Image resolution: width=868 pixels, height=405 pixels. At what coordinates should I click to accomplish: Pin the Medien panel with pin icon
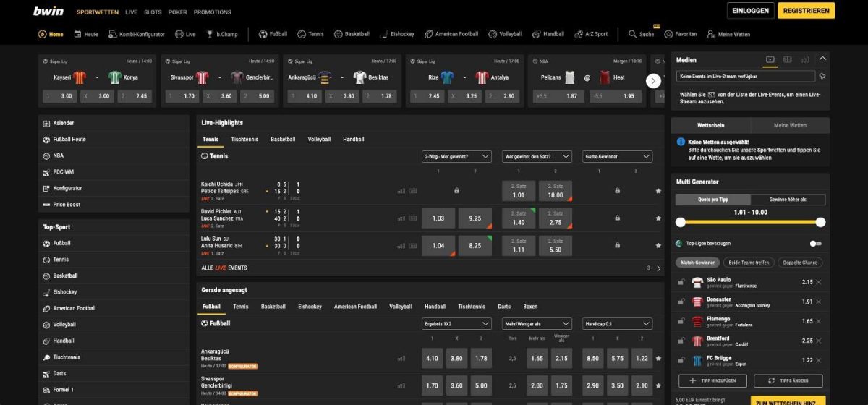[822, 76]
